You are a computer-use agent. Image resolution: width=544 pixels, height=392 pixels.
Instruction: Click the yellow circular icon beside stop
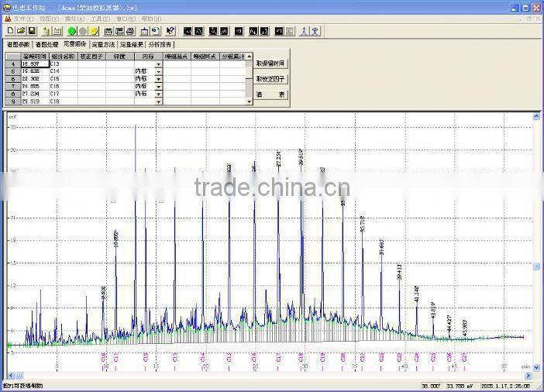94,31
